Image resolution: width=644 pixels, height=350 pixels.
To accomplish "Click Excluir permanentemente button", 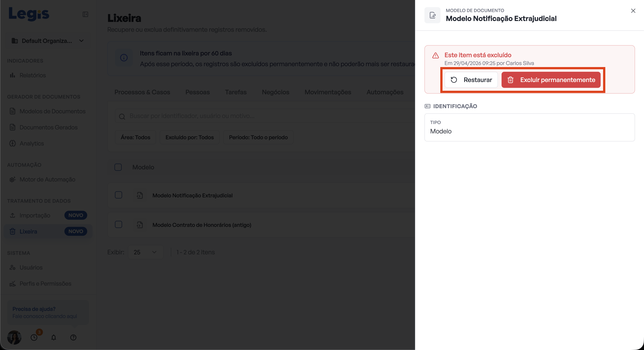I will pos(551,80).
